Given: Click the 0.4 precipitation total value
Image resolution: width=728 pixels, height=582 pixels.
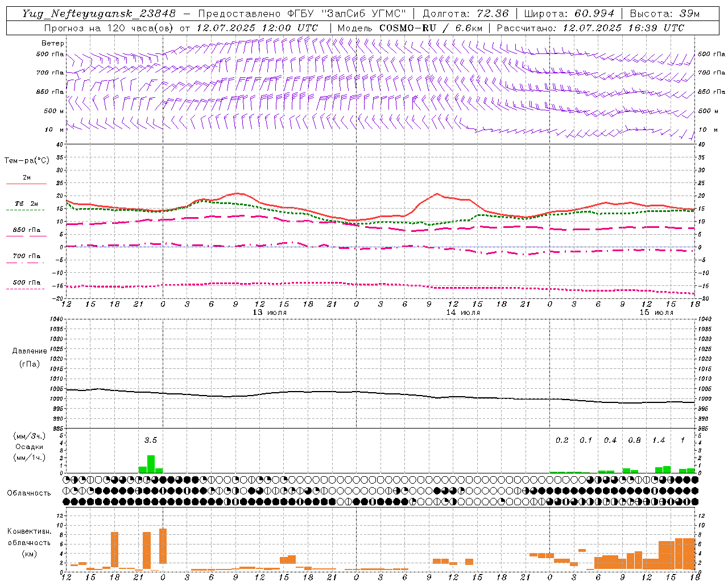Looking at the screenshot, I should [x=610, y=440].
